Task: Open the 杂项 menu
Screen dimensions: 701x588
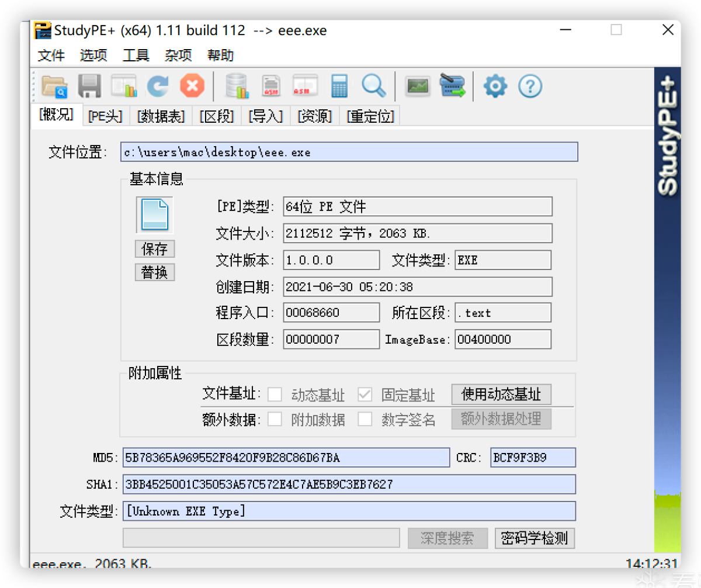Action: [x=178, y=56]
